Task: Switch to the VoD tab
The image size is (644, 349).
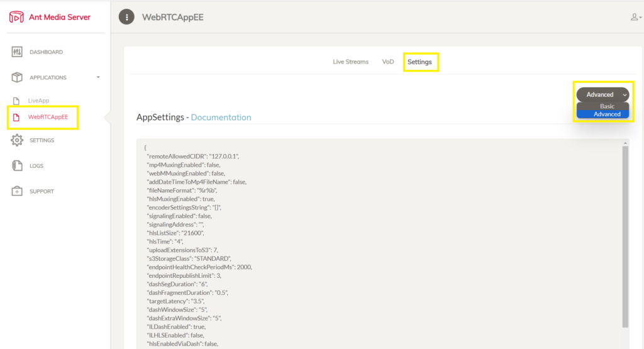Action: tap(387, 62)
